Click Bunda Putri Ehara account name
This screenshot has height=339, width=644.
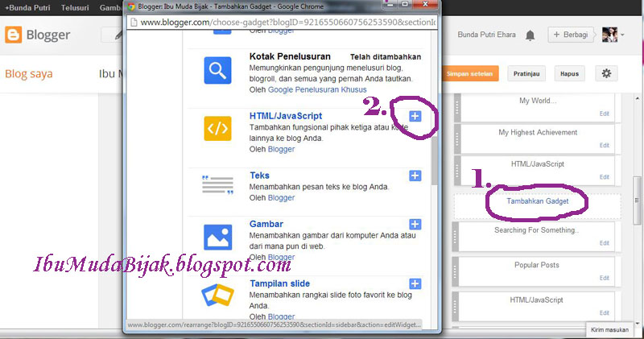click(x=486, y=35)
